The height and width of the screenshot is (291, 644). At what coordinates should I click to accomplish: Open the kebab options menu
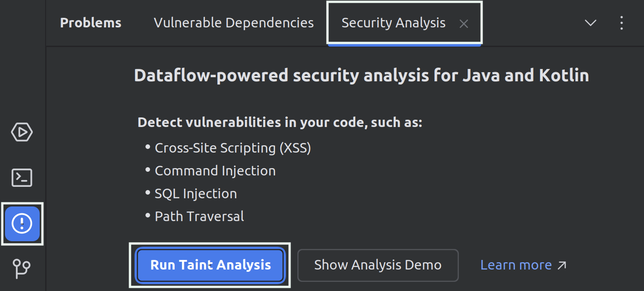pyautogui.click(x=622, y=22)
